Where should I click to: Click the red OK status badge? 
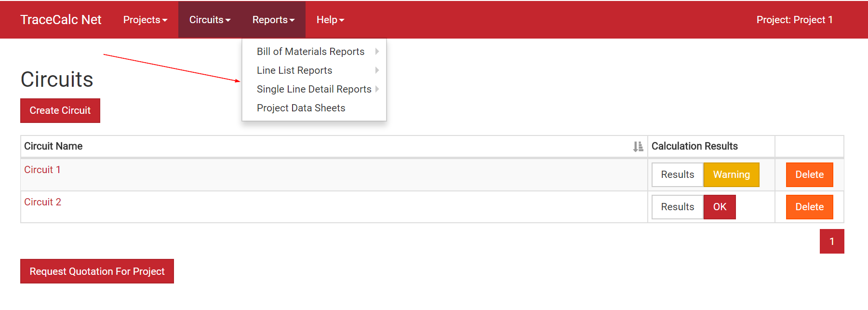(x=720, y=207)
